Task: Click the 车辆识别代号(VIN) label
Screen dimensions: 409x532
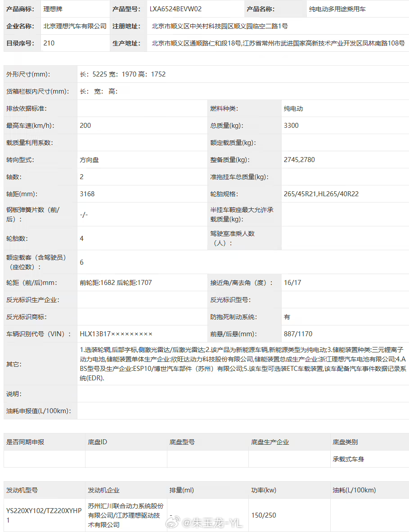Action: (x=39, y=334)
